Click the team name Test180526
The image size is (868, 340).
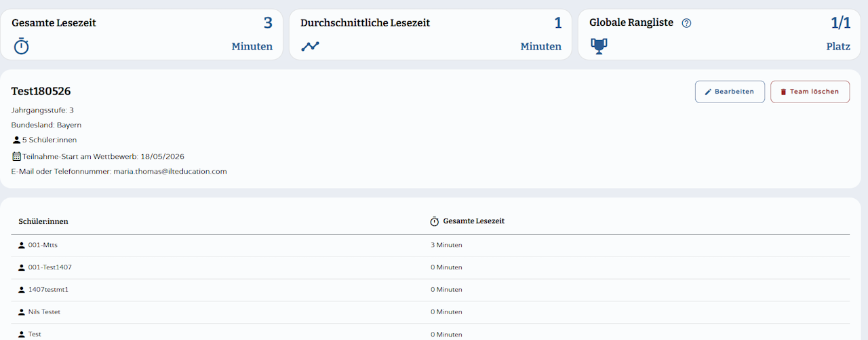coord(41,91)
